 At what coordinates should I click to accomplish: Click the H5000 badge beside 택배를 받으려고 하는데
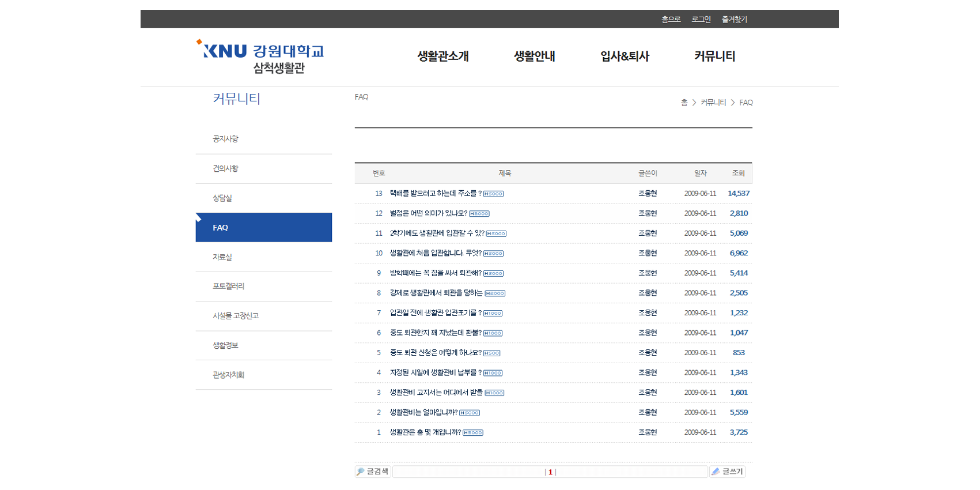(493, 194)
